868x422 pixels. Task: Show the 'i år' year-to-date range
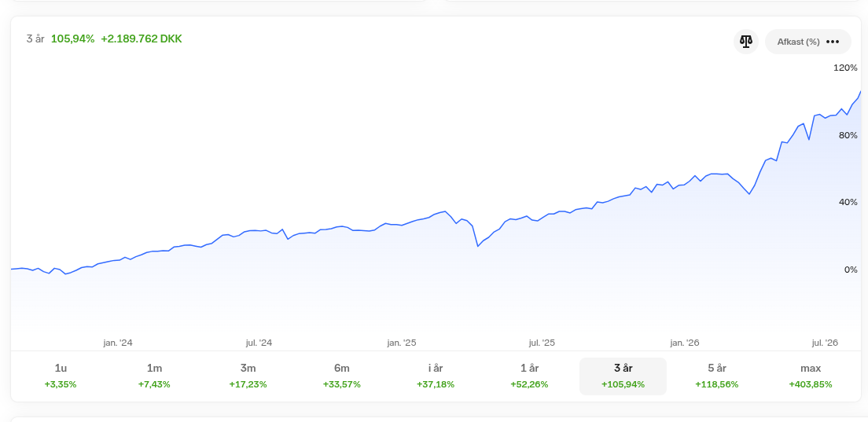(436, 376)
